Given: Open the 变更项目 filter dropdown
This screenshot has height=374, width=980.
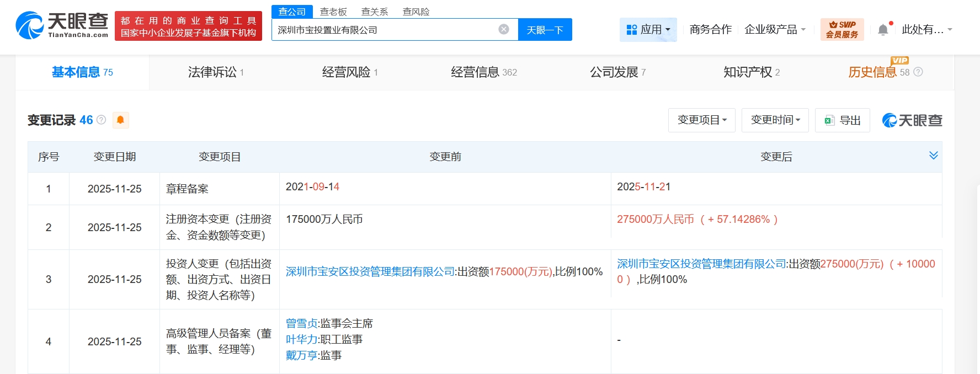Looking at the screenshot, I should [x=701, y=120].
